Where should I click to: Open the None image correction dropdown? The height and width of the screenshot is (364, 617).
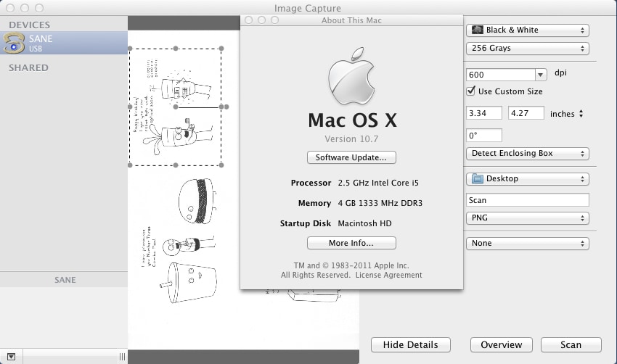coord(527,244)
